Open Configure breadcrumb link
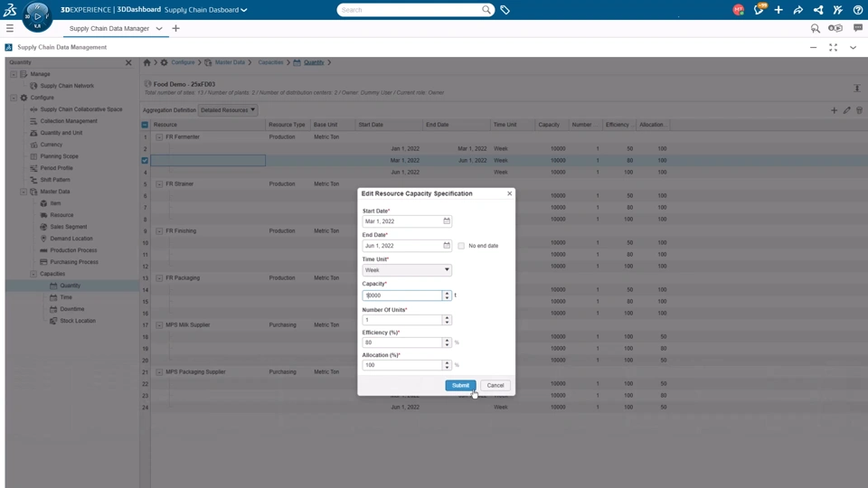The height and width of the screenshot is (488, 868). pos(183,62)
